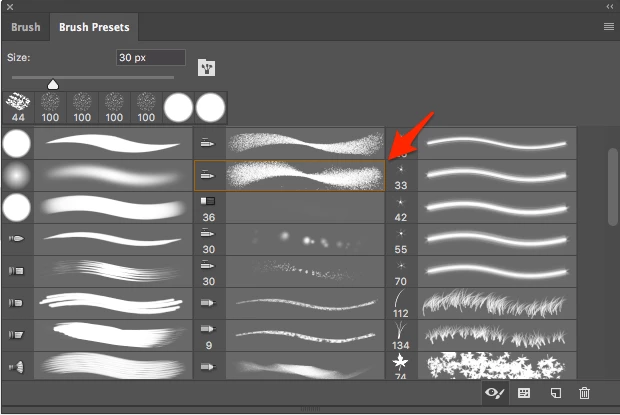Select the pointed round bristle brush preset
620x415 pixels.
97,240
